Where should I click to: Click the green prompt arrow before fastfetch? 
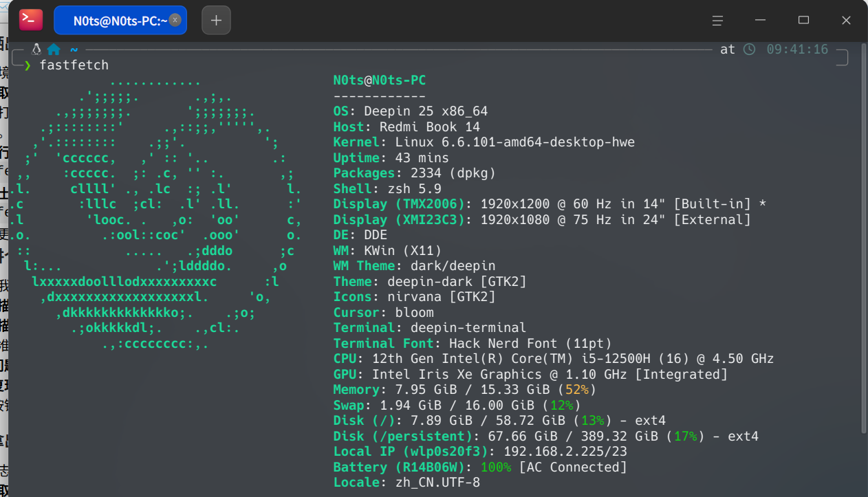tap(28, 65)
